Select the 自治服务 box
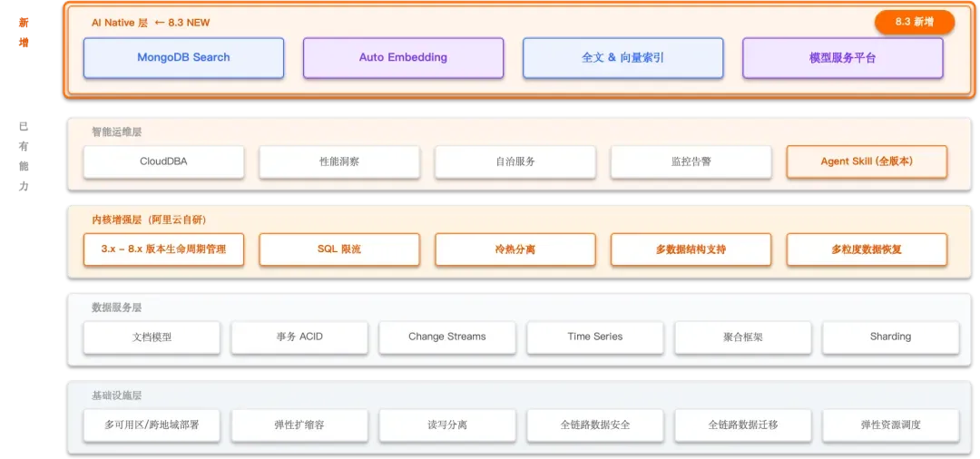980x459 pixels. pos(515,161)
